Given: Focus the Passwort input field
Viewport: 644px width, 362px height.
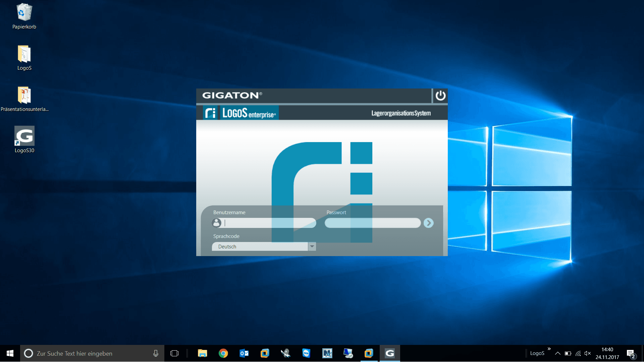Looking at the screenshot, I should tap(373, 223).
